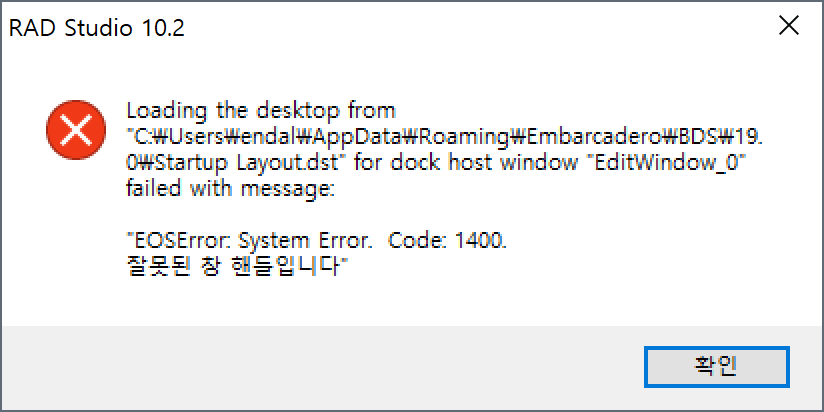Click the red error X icon
This screenshot has height=412, width=824.
(x=76, y=130)
